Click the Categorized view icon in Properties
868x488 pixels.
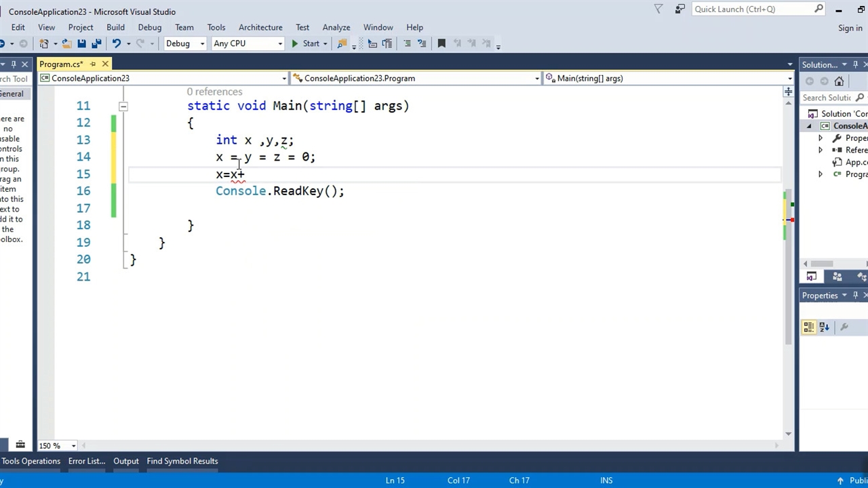809,327
